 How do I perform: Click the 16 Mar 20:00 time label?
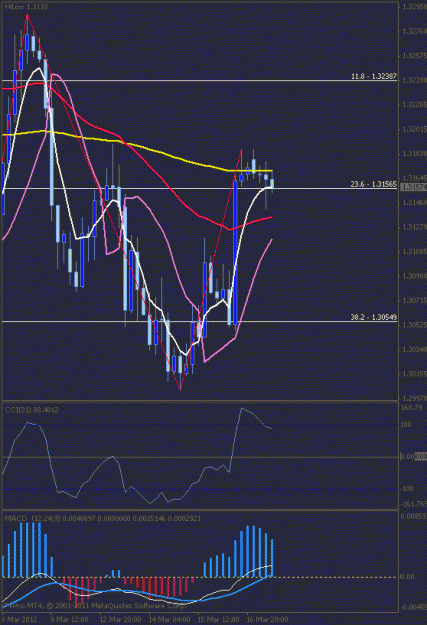click(x=267, y=619)
